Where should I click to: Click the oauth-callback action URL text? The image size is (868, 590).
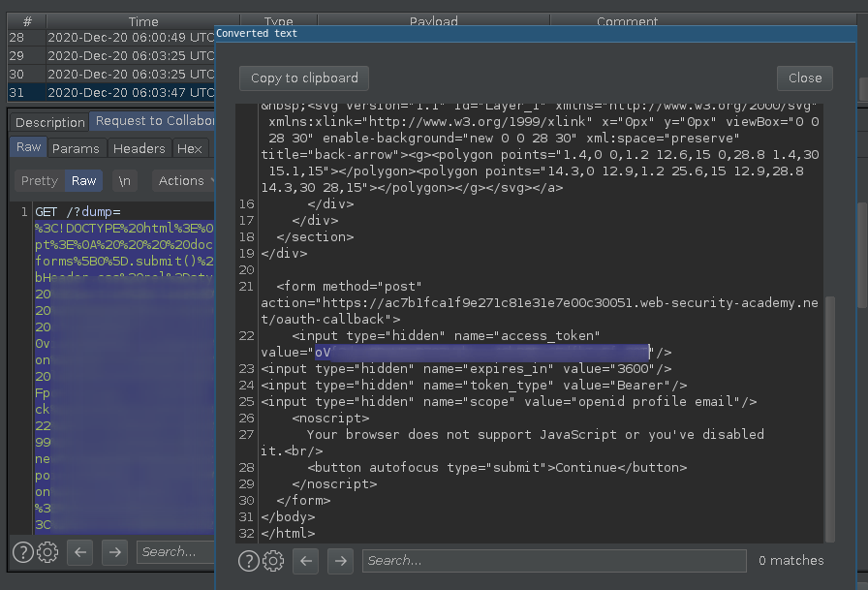click(540, 311)
